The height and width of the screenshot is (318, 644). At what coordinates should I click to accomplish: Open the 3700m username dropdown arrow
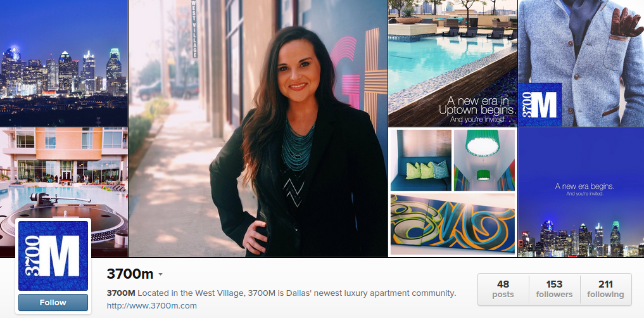pos(161,274)
